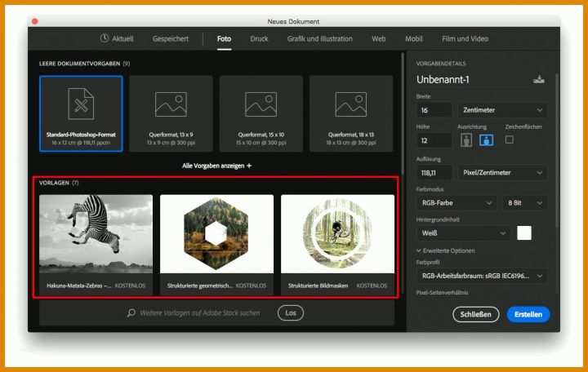Enable the Zeichenflächen checkbox
This screenshot has height=372, width=588.
[510, 139]
